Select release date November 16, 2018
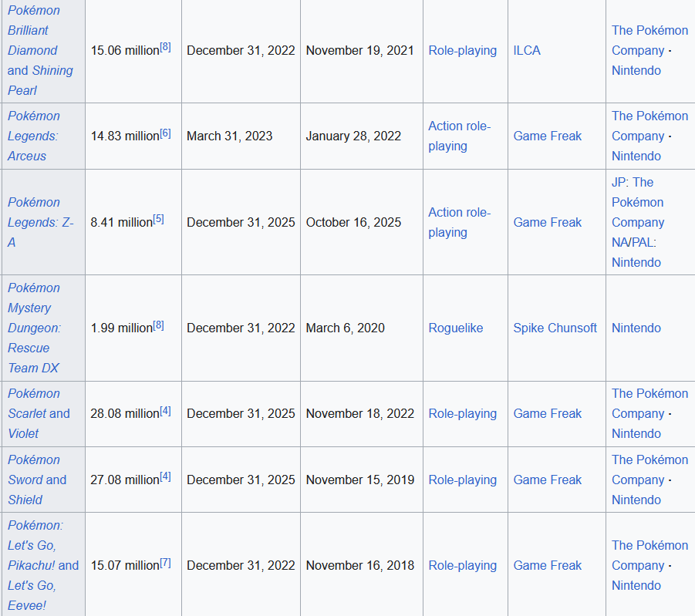The width and height of the screenshot is (695, 616). (359, 565)
